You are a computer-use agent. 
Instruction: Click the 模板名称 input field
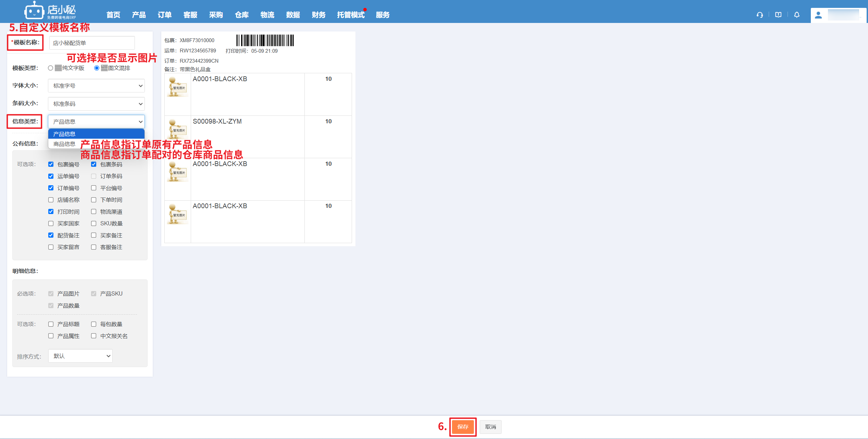pos(92,43)
